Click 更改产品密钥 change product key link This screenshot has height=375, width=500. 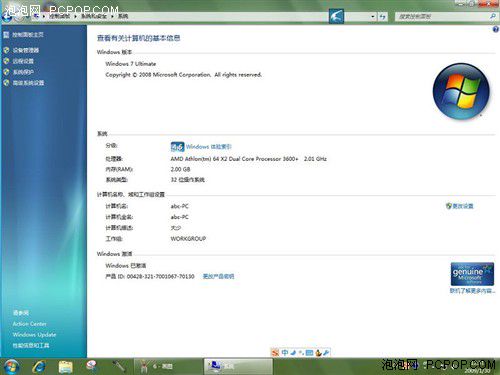[x=218, y=276]
